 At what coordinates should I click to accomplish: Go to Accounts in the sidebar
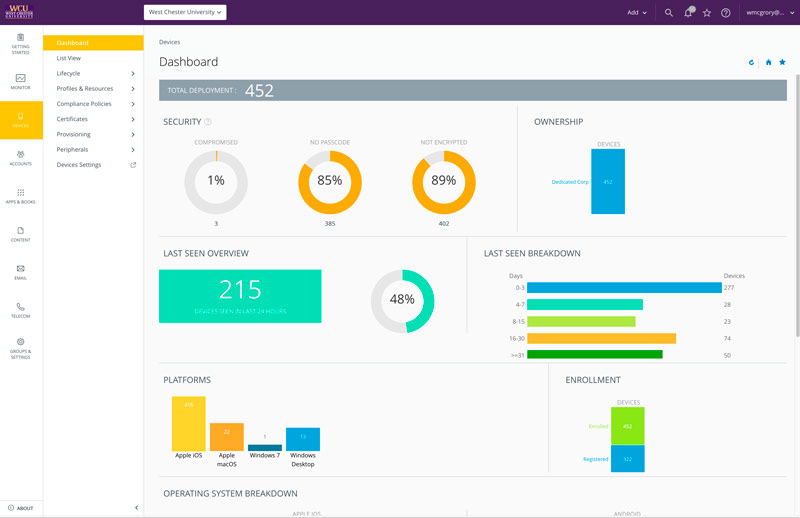pos(20,157)
